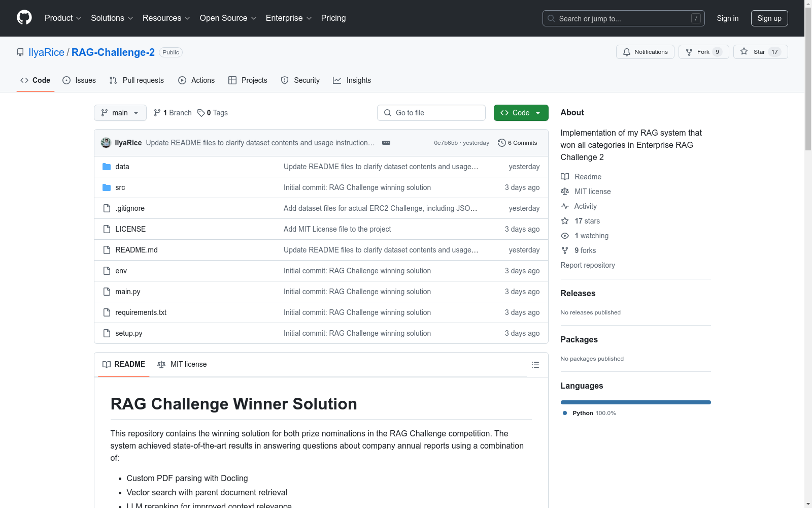The width and height of the screenshot is (812, 508).
Task: Click the branch icon beside 1 Branch
Action: coord(157,113)
